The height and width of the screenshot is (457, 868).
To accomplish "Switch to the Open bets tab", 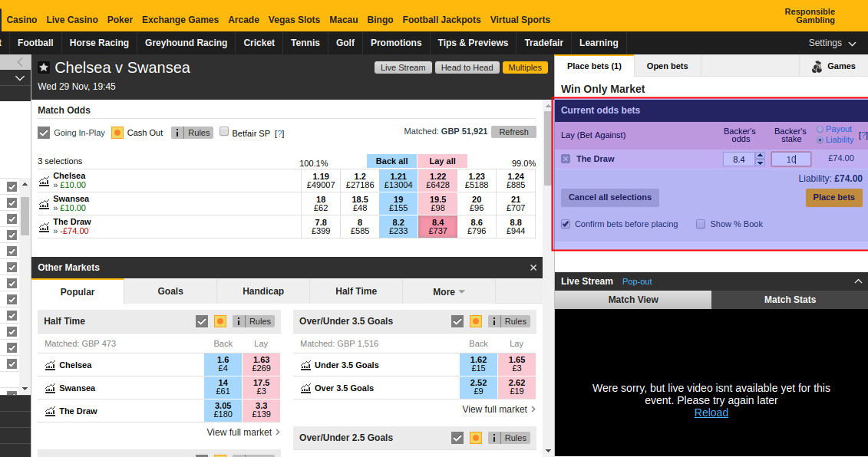I will [667, 67].
